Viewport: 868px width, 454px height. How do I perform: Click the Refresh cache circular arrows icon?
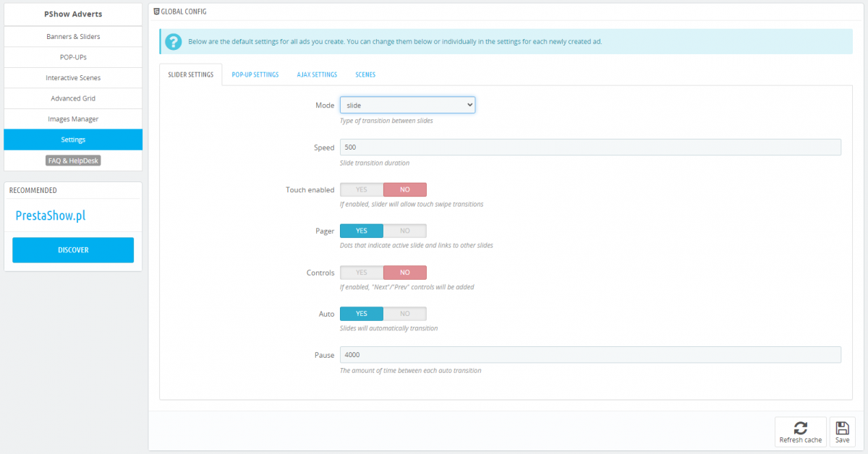(x=800, y=427)
